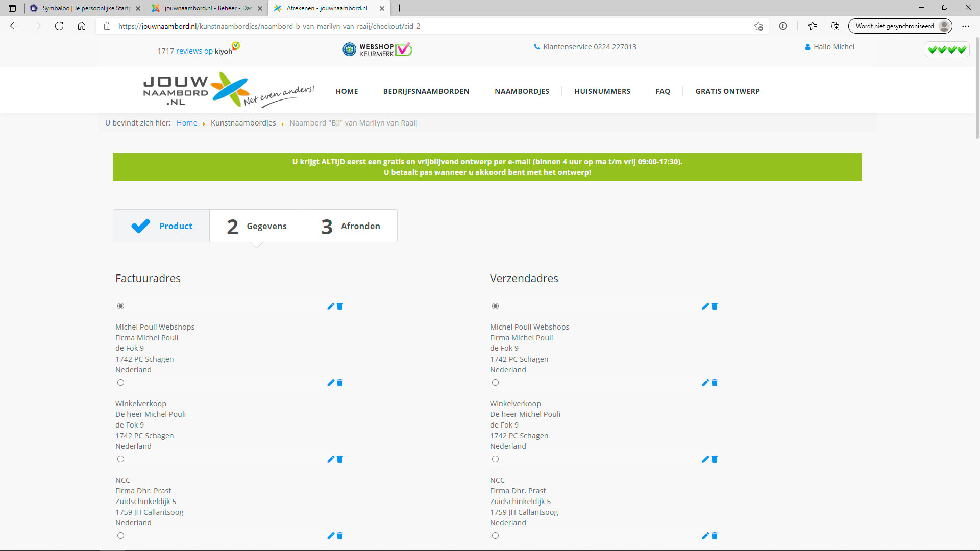Go to the browser home page

(82, 26)
